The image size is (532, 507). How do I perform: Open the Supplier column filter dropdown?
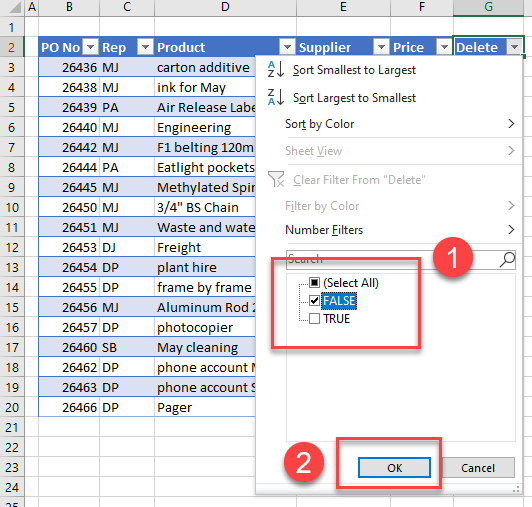coord(381,47)
